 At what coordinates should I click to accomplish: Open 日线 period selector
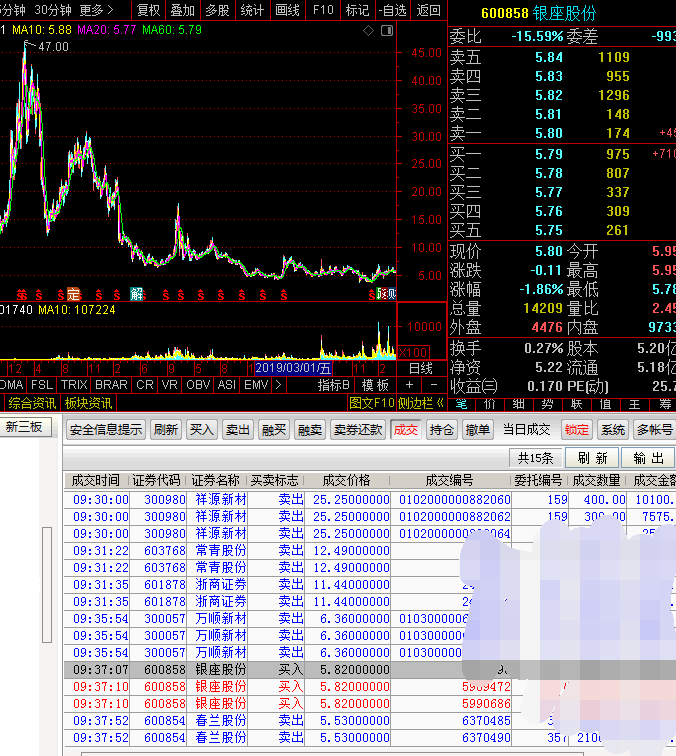coord(421,368)
